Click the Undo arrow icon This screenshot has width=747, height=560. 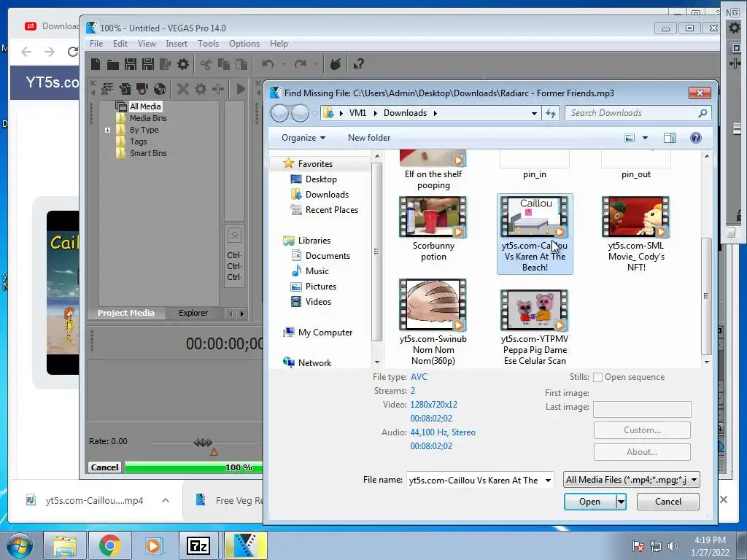[268, 64]
